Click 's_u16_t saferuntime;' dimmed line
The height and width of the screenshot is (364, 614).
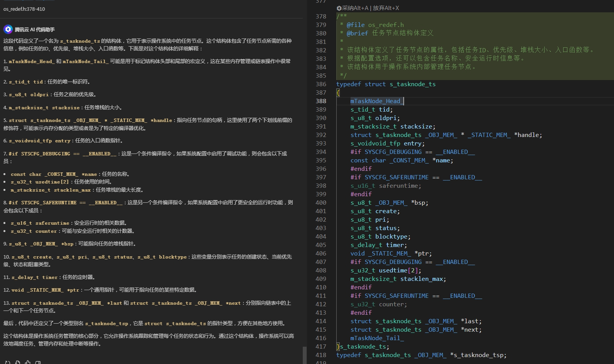[386, 186]
